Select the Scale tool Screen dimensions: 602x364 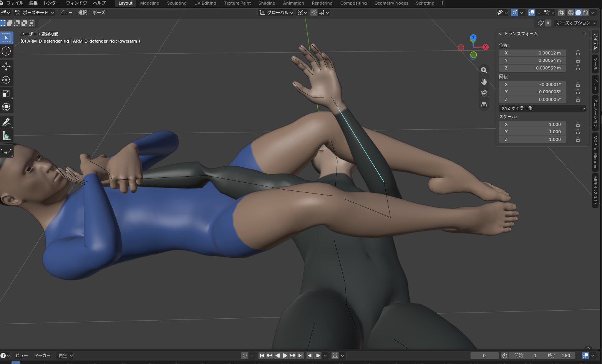6,93
